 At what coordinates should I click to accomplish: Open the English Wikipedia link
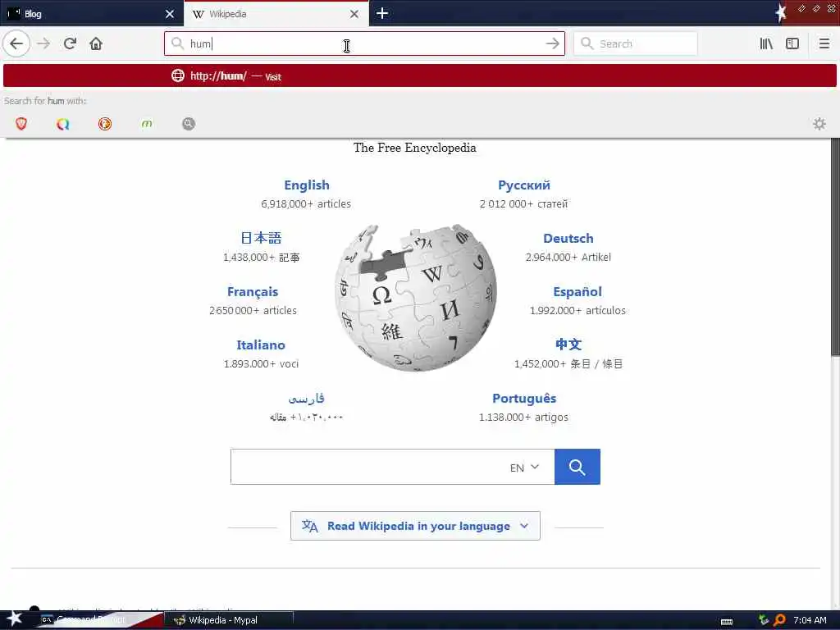click(x=307, y=185)
